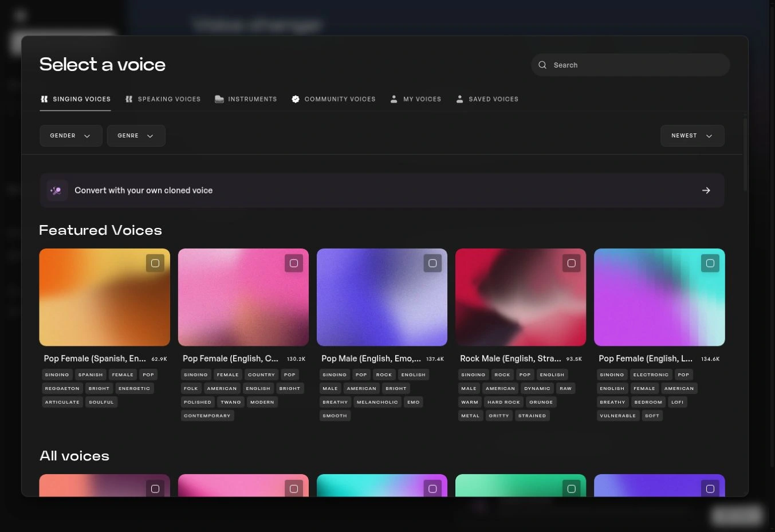Image resolution: width=775 pixels, height=532 pixels.
Task: Open the Speaking Voices tab
Action: point(163,99)
